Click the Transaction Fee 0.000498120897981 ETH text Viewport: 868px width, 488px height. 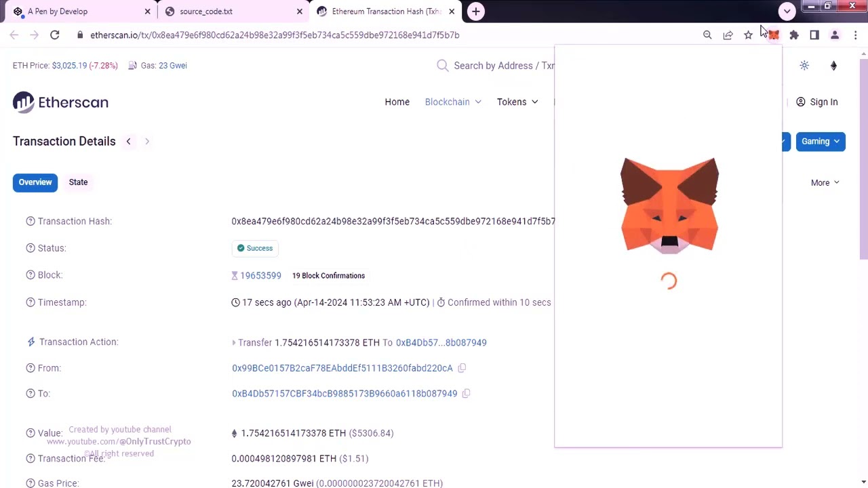[284, 459]
